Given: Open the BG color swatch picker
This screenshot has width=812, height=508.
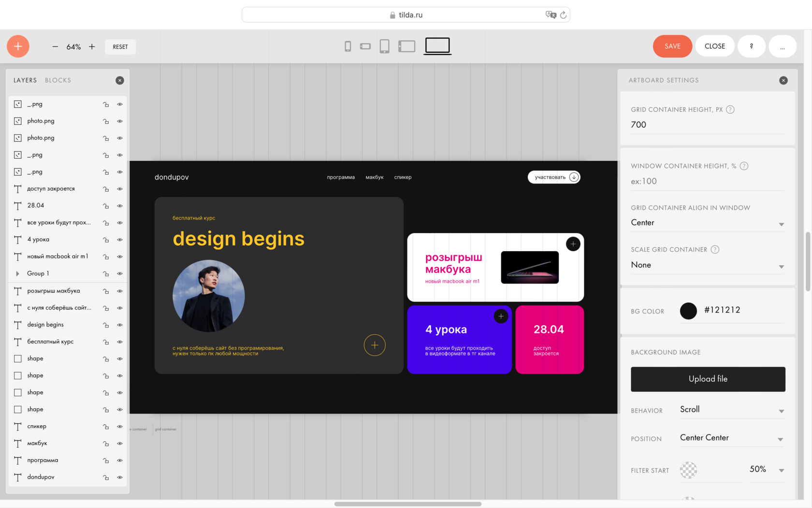Looking at the screenshot, I should click(x=688, y=311).
